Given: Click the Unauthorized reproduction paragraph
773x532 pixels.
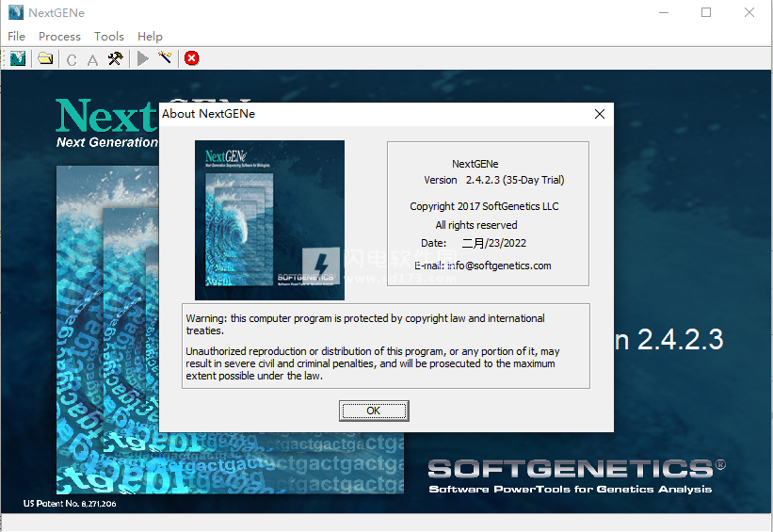Looking at the screenshot, I should pos(373,363).
